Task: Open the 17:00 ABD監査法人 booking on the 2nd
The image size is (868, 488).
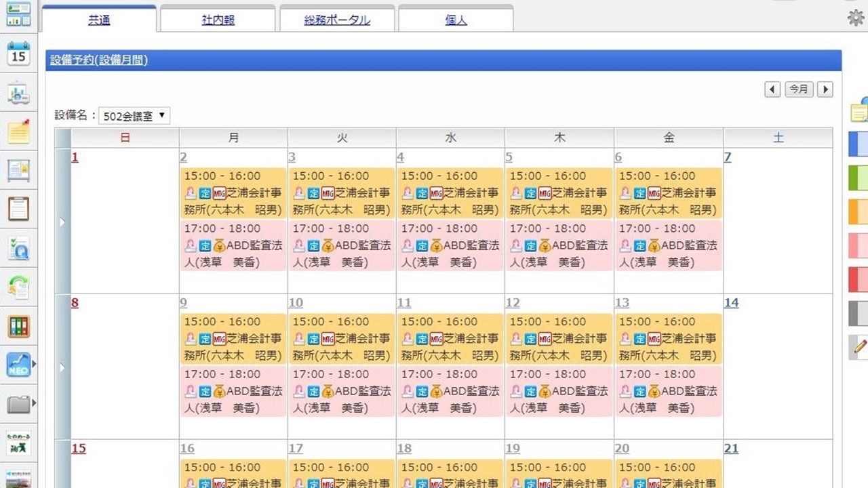Action: (233, 245)
